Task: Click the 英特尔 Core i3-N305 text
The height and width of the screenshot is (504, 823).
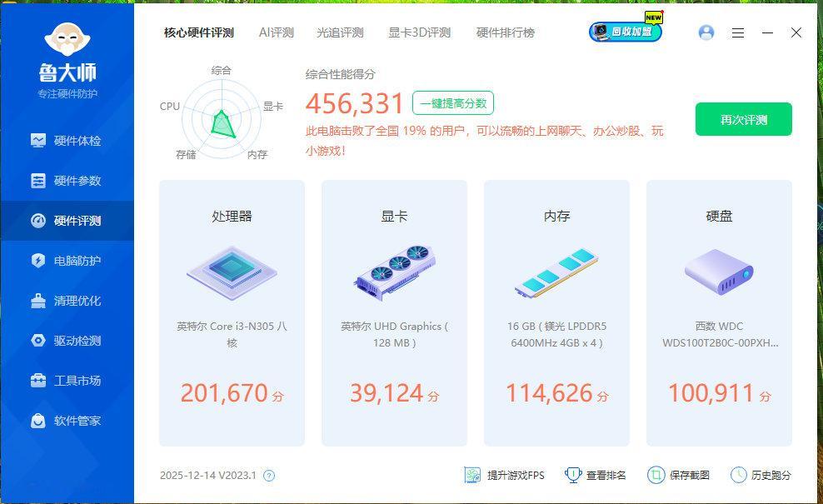Action: pos(232,334)
